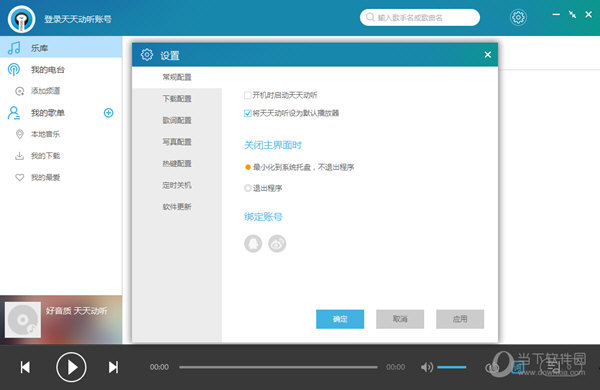
Task: Focus the singer or song search box
Action: [x=420, y=17]
